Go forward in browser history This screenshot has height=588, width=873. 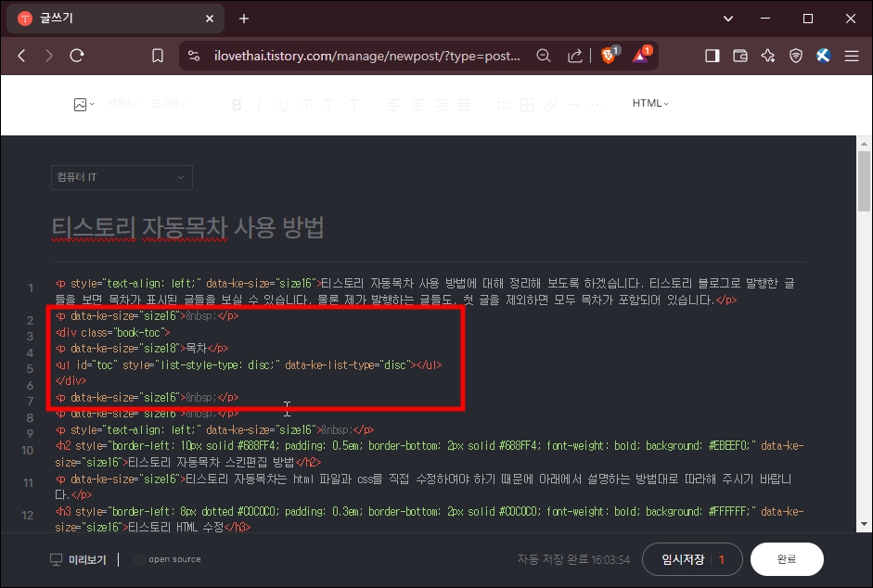[49, 56]
